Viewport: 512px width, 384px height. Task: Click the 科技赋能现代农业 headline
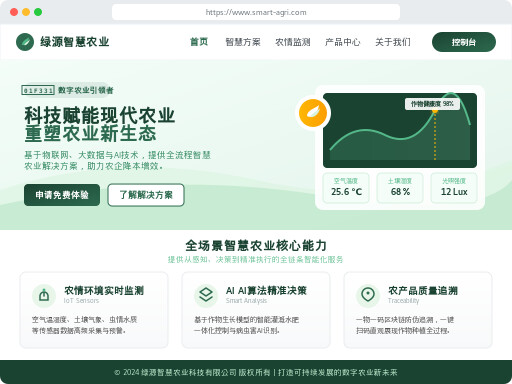(x=100, y=116)
